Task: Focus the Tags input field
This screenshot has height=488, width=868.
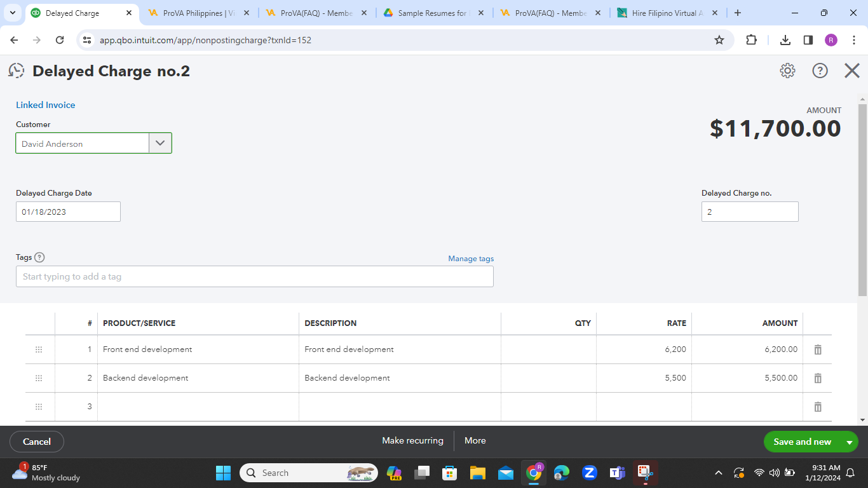Action: tap(255, 276)
